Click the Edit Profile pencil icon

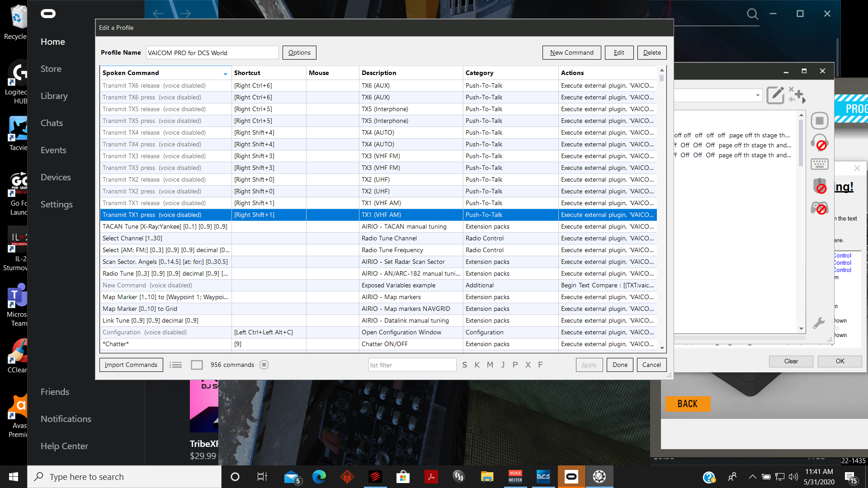[x=775, y=95]
